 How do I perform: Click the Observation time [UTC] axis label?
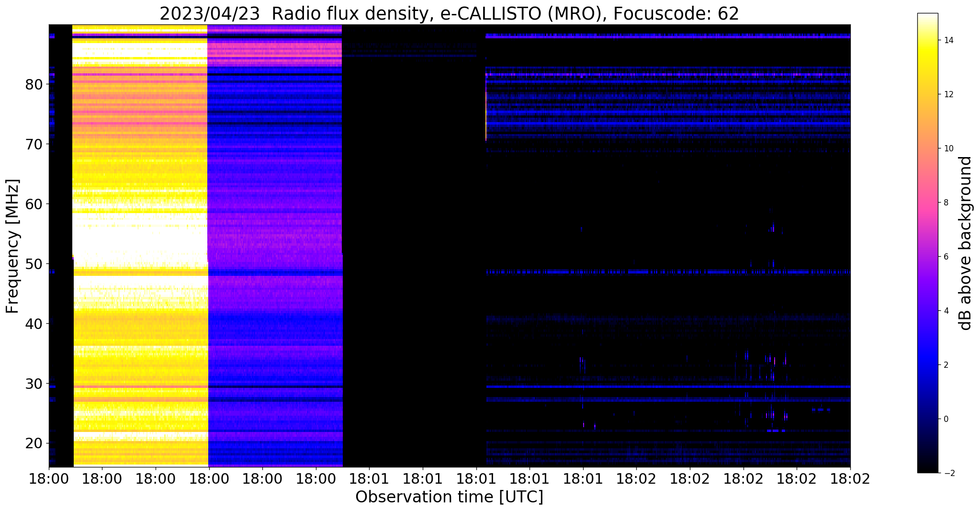[x=449, y=497]
